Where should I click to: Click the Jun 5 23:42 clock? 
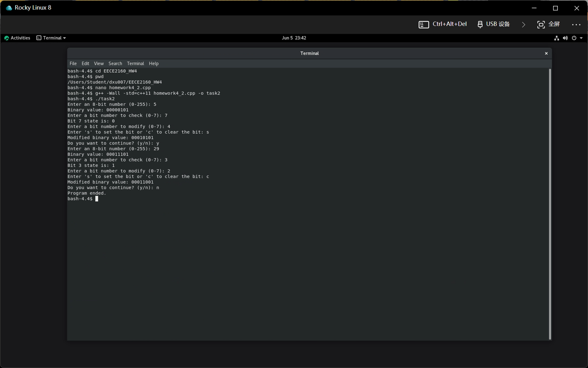[x=294, y=38]
